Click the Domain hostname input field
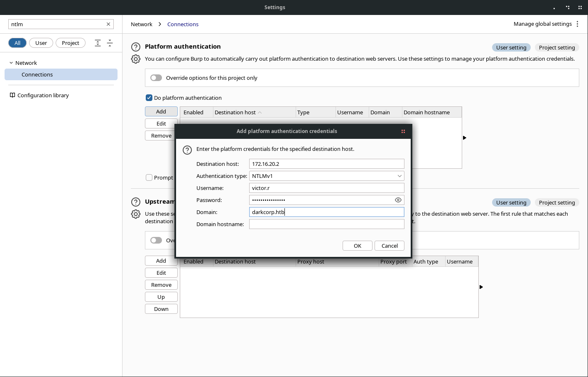The image size is (588, 377). (x=326, y=224)
